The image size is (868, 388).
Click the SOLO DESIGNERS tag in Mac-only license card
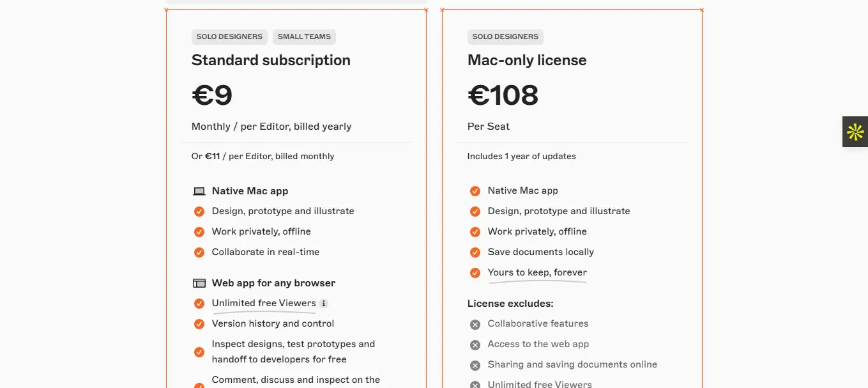point(505,37)
